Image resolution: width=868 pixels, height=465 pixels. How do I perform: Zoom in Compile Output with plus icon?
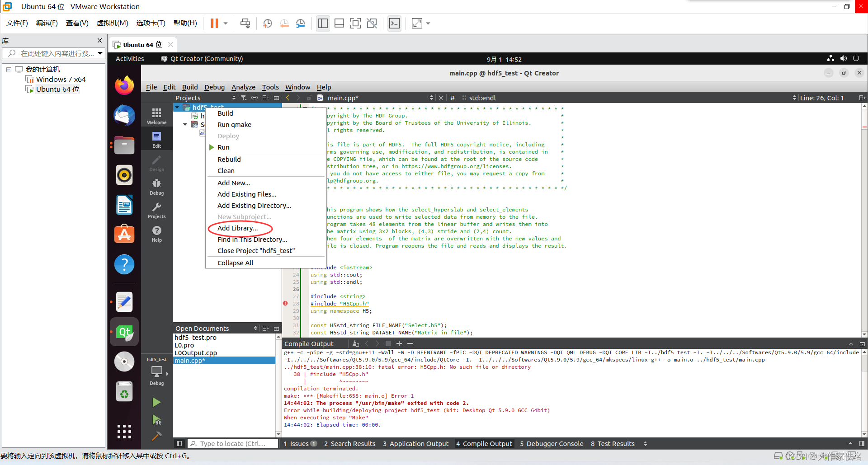click(399, 343)
